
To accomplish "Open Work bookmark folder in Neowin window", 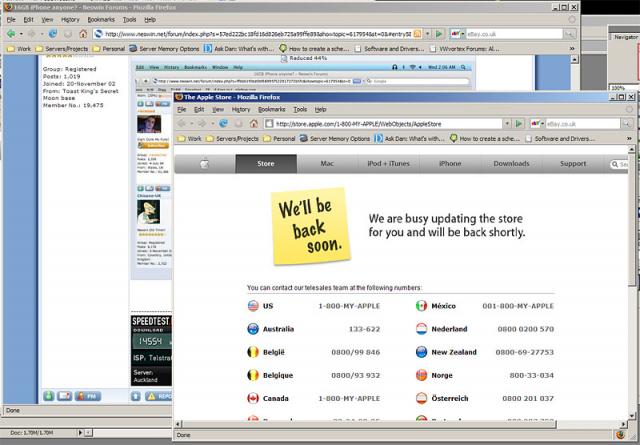I will point(19,49).
